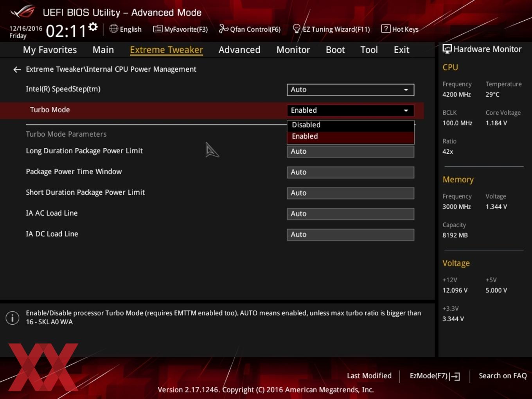Viewport: 532px width, 399px height.
Task: Click the Core Voltage 1.184 V value
Action: [496, 123]
